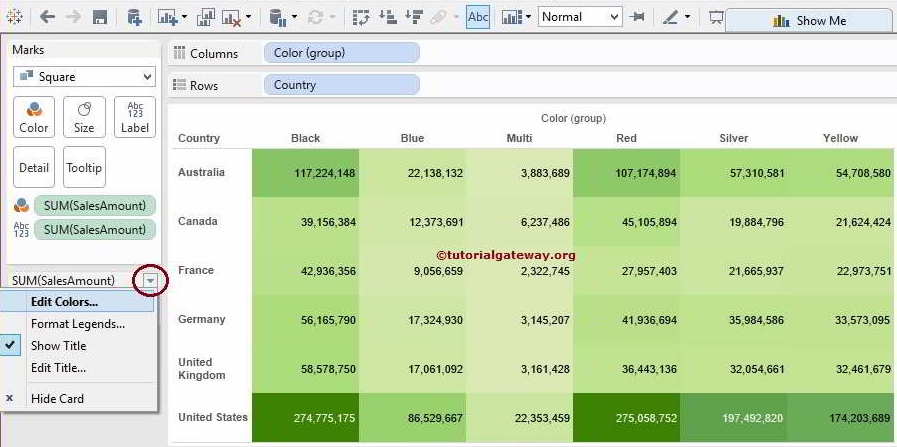The height and width of the screenshot is (447, 897).
Task: Click the Country pill on Rows shelf
Action: 341,85
